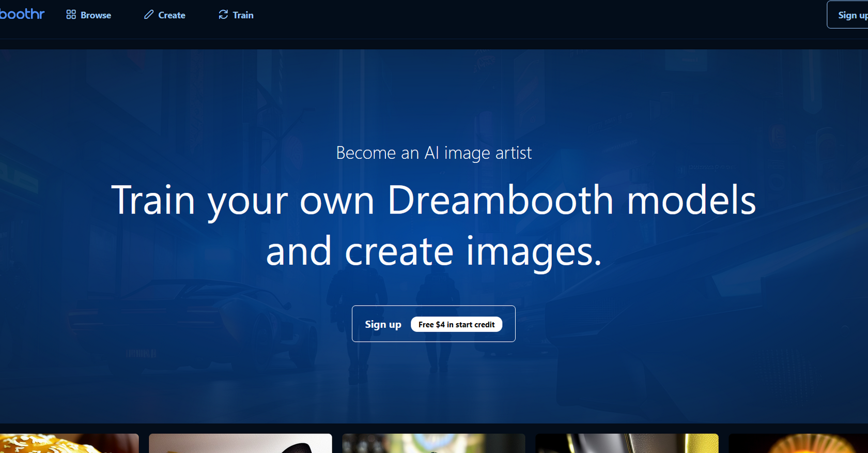The image size is (868, 453).
Task: Click the Train refresh-arrows icon
Action: (x=223, y=15)
